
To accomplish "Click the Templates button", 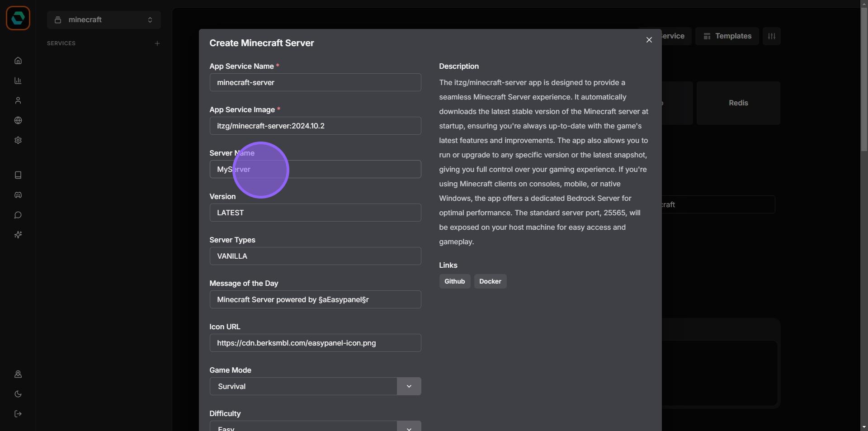I will pyautogui.click(x=727, y=36).
